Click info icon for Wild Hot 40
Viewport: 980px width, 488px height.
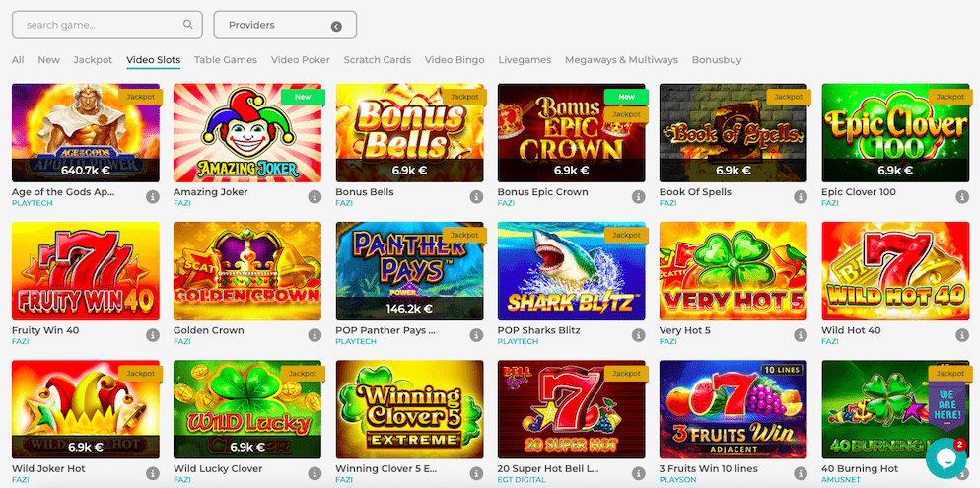pyautogui.click(x=962, y=335)
